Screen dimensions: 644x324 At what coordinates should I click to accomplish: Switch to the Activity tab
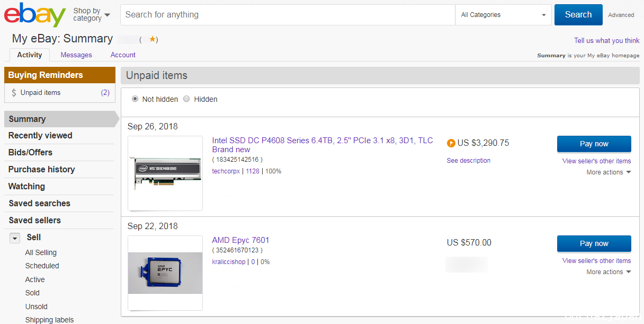(30, 55)
